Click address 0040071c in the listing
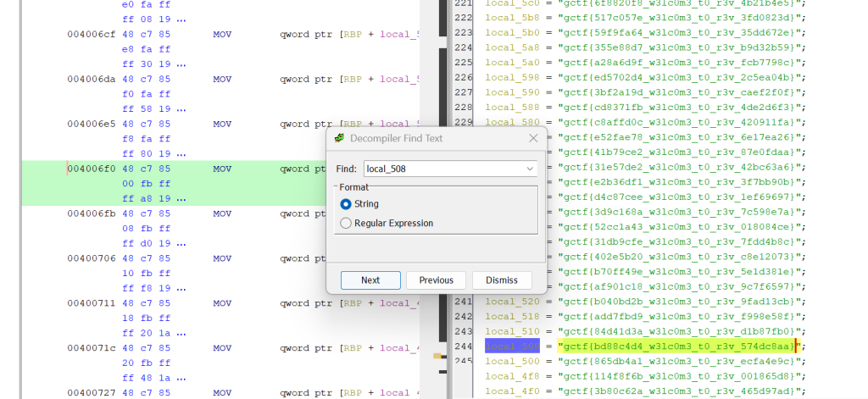This screenshot has width=868, height=399. 92,348
